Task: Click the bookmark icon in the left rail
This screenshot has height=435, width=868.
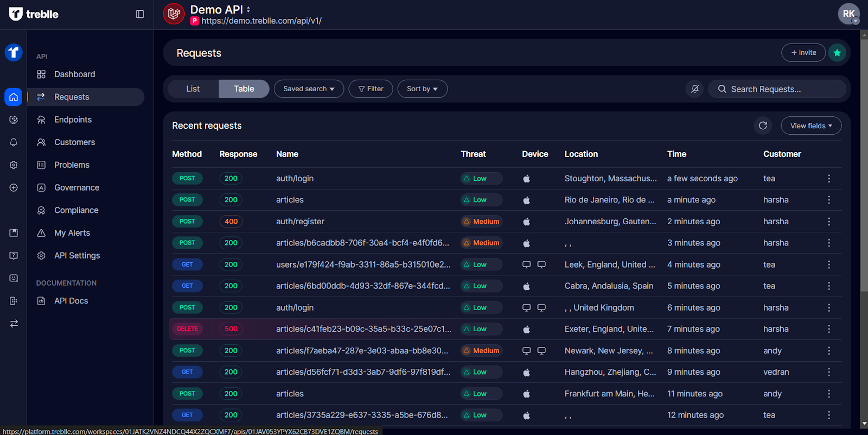Action: click(x=14, y=233)
